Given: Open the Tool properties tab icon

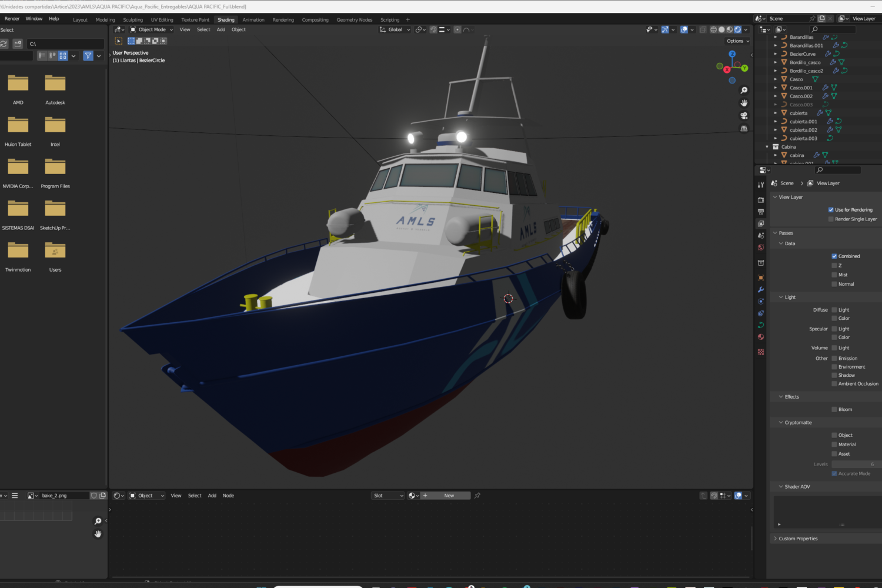Looking at the screenshot, I should [761, 185].
